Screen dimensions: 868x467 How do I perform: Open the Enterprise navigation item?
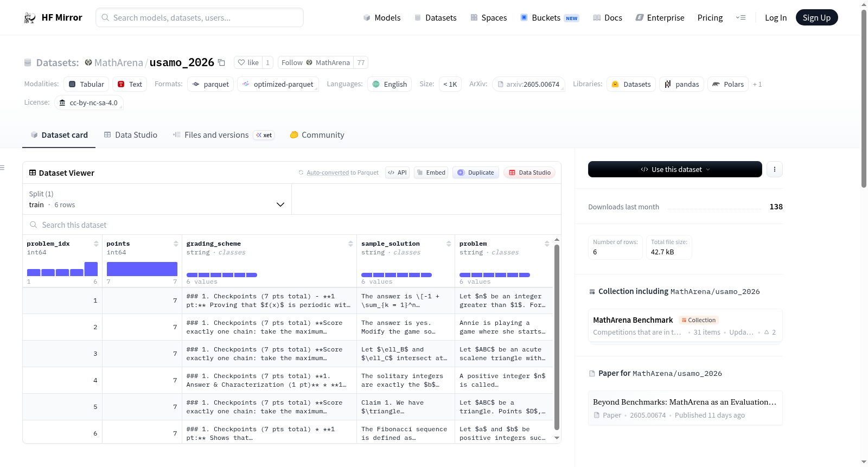point(660,17)
